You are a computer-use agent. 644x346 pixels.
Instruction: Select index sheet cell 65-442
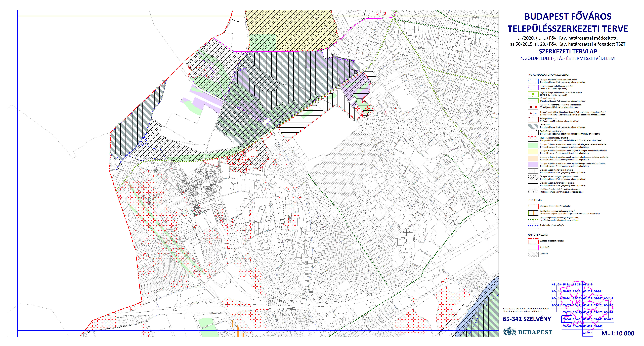point(608,319)
